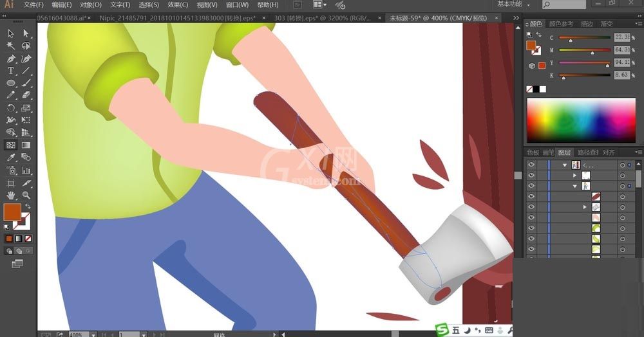Image resolution: width=644 pixels, height=337 pixels.
Task: Switch to the 色板 panel tab
Action: tap(533, 152)
